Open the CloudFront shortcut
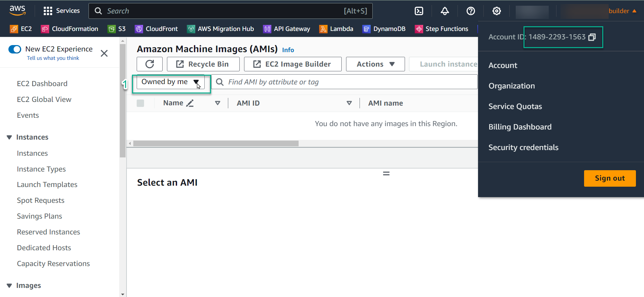The image size is (644, 297). pyautogui.click(x=156, y=29)
